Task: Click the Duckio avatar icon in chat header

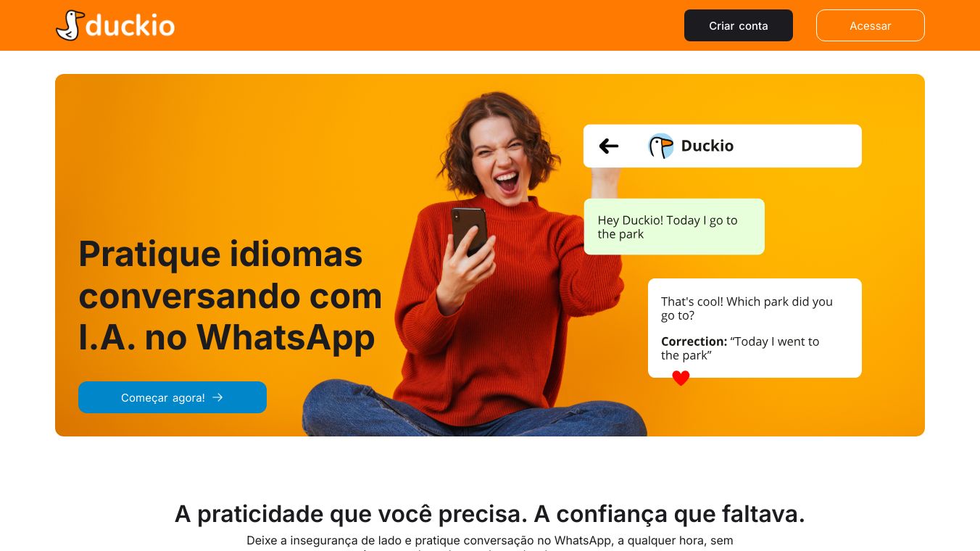Action: (x=660, y=146)
